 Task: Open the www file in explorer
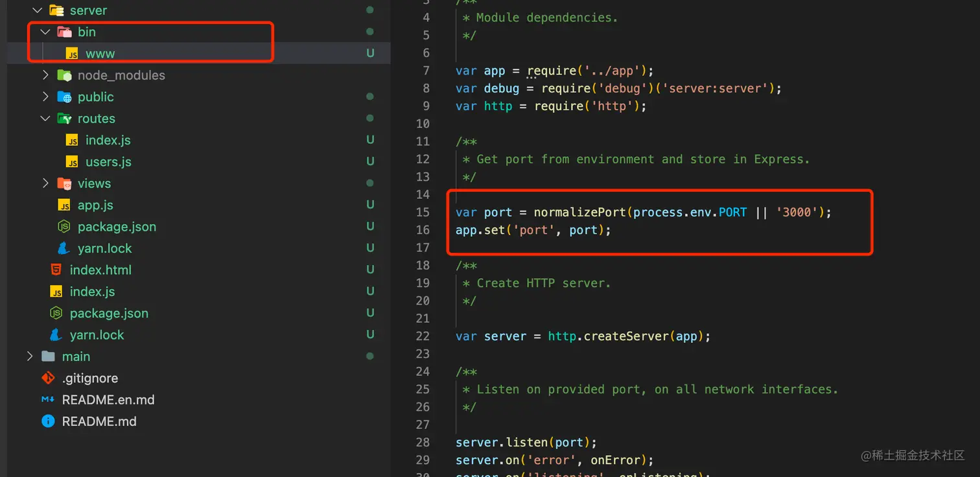(100, 54)
